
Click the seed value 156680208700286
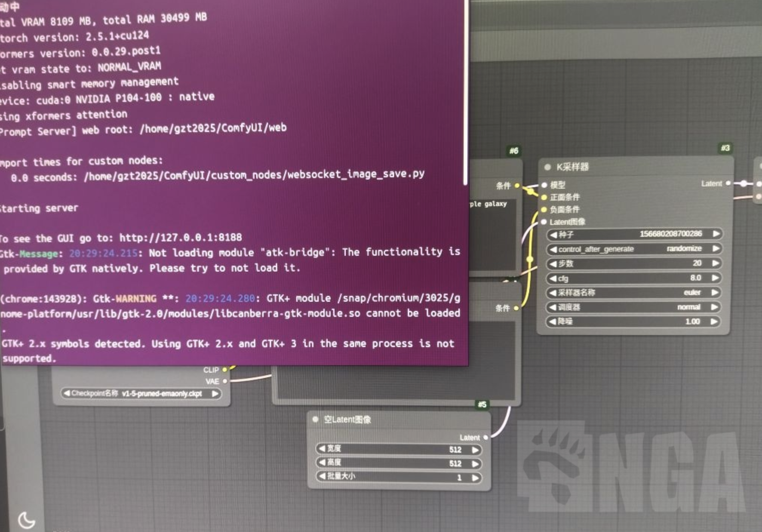[671, 234]
